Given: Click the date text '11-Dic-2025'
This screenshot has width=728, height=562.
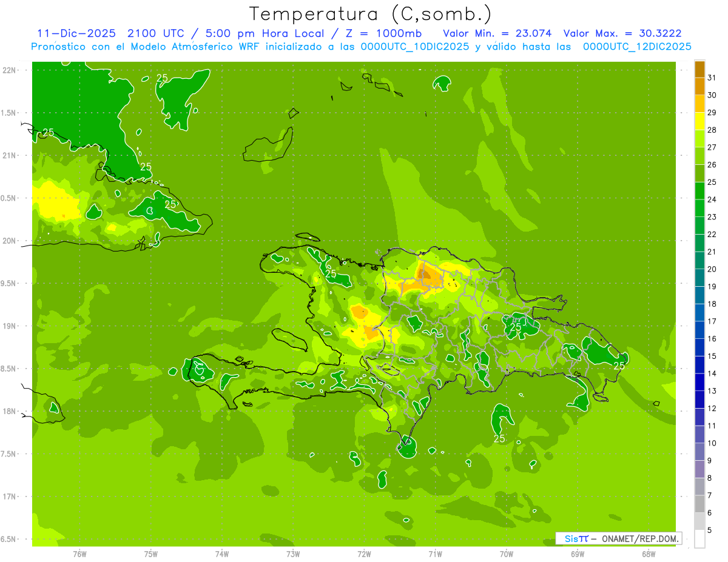Looking at the screenshot, I should click(76, 33).
